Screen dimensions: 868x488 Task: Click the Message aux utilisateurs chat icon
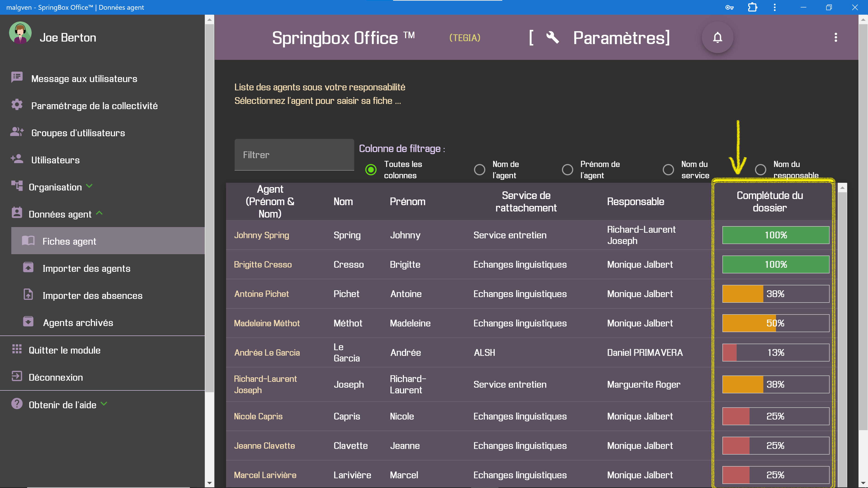pyautogui.click(x=17, y=77)
